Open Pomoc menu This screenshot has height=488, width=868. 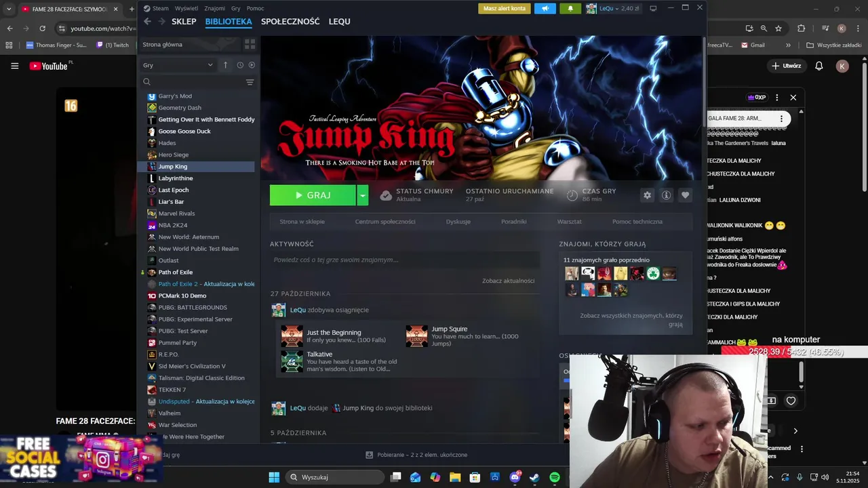click(x=255, y=8)
